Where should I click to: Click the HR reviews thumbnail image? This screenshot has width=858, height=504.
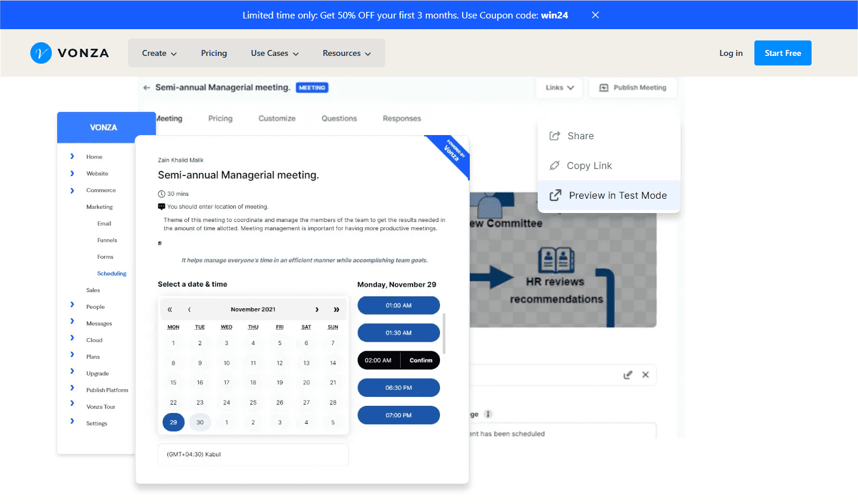pyautogui.click(x=563, y=260)
